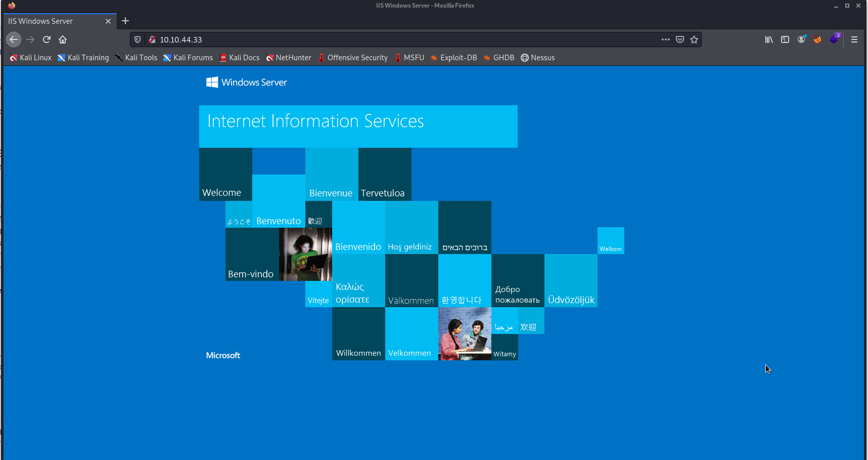Click the Καλώς ορίσατε tile

pos(358,280)
